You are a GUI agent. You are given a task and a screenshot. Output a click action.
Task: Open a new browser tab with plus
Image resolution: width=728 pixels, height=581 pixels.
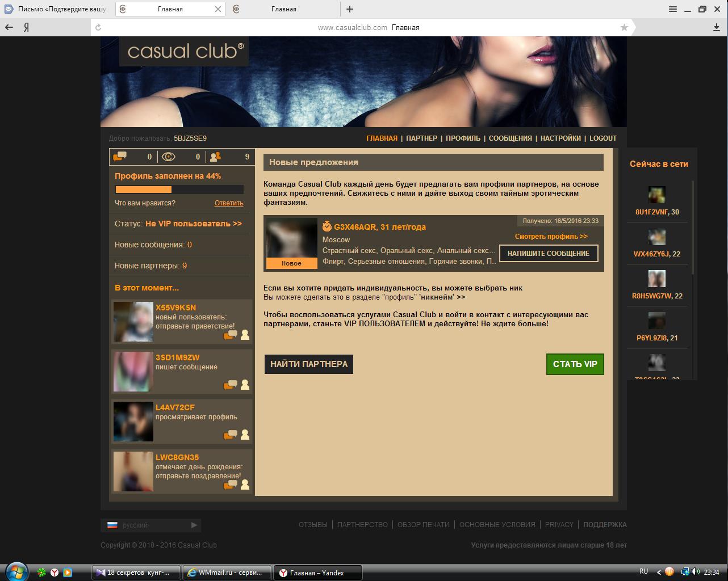click(350, 9)
